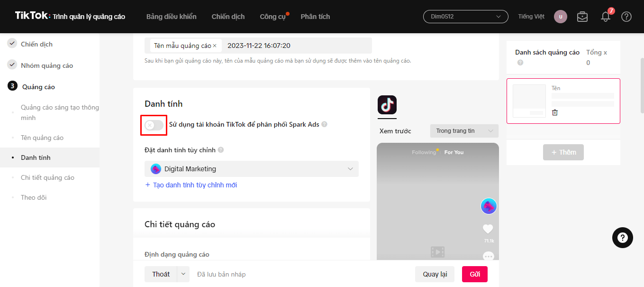Jump to 'Quảng cáo sáng tạo thông minh'

coord(60,112)
